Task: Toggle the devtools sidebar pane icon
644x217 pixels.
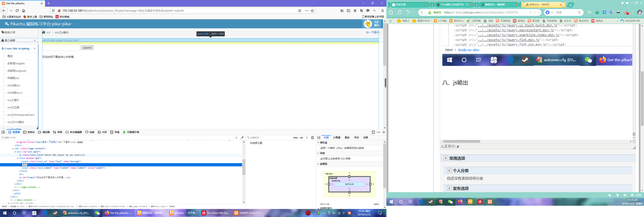Action: coord(319,138)
